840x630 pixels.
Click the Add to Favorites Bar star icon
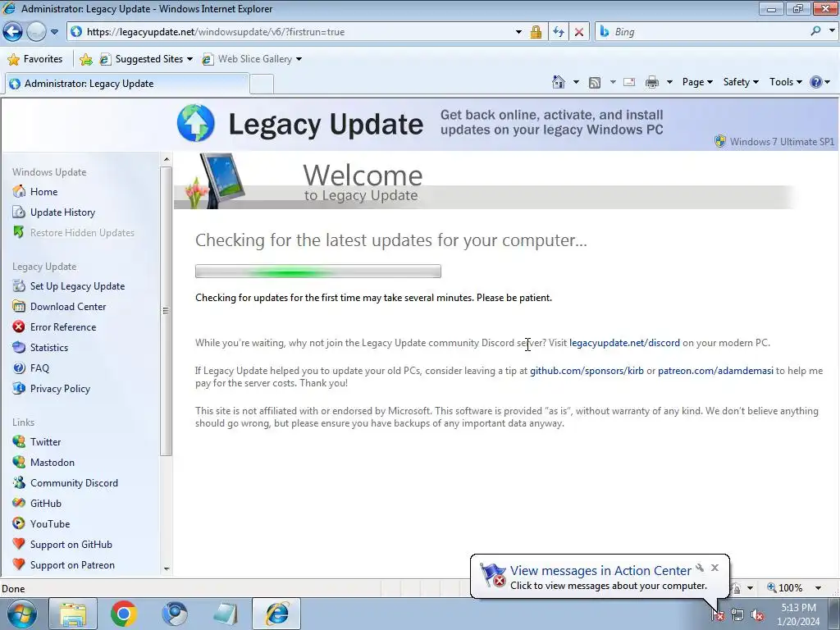85,59
